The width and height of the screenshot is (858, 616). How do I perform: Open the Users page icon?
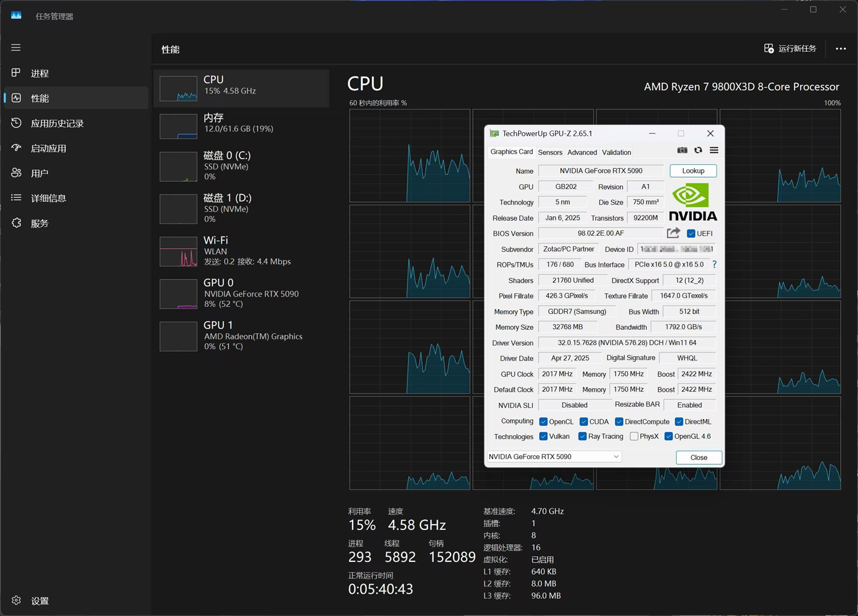tap(16, 173)
